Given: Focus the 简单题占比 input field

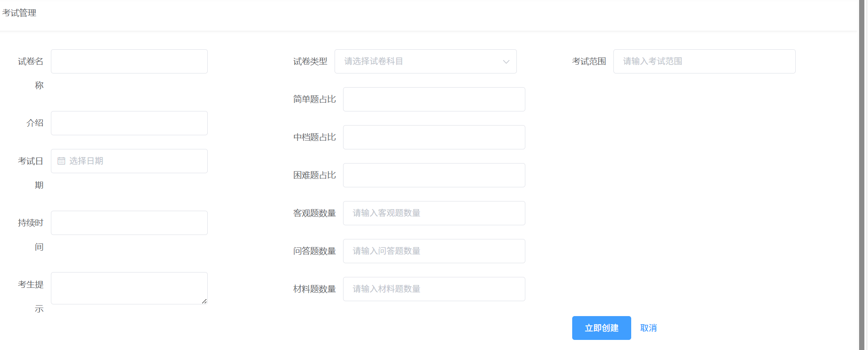Looking at the screenshot, I should point(434,99).
